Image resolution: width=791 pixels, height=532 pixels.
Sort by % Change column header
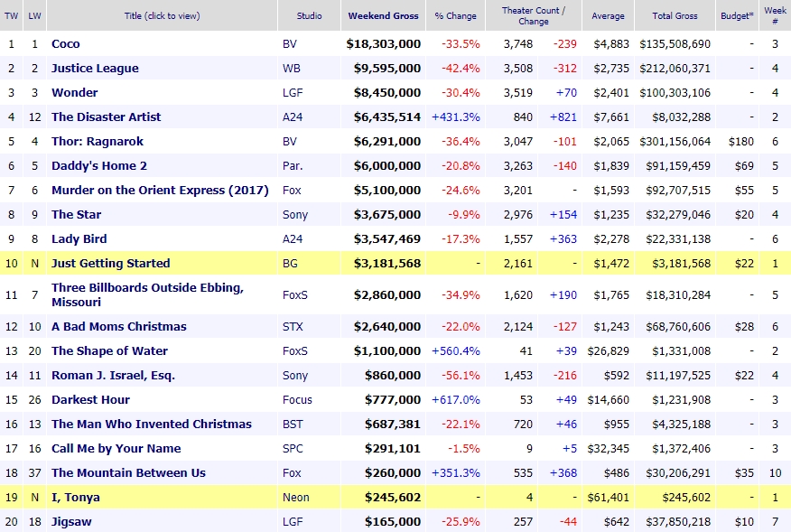point(455,15)
